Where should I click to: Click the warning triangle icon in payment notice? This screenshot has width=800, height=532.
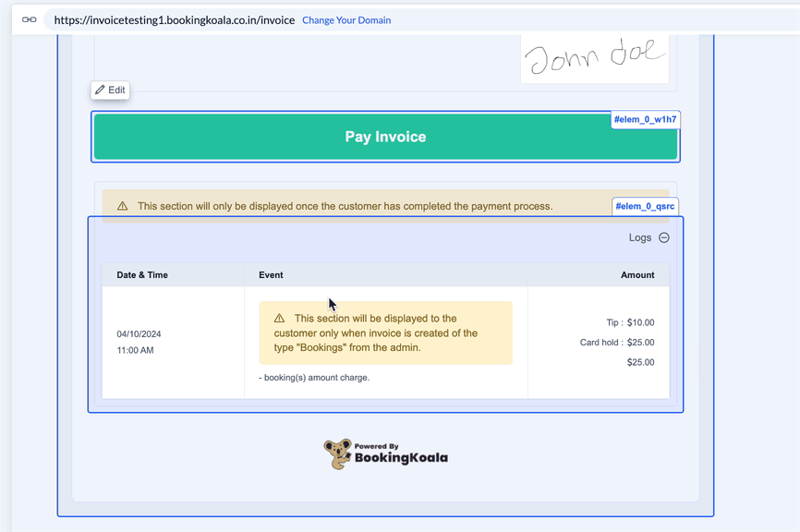click(x=123, y=206)
